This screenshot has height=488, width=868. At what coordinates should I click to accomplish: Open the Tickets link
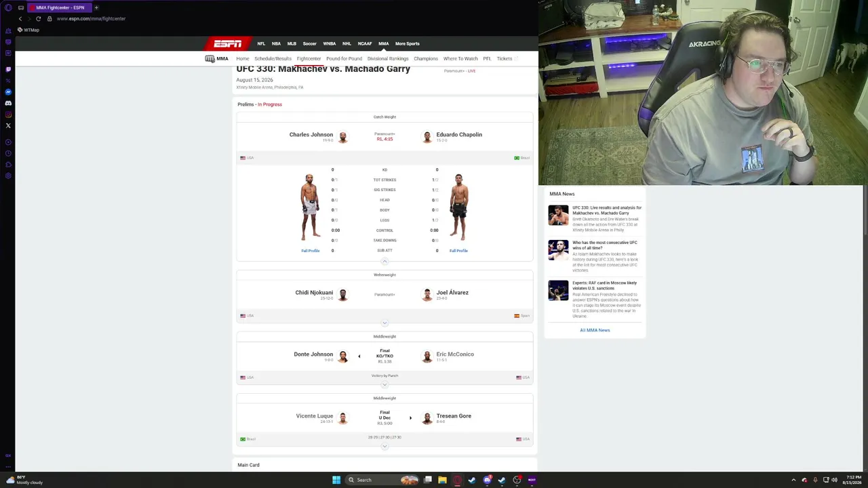(x=507, y=59)
